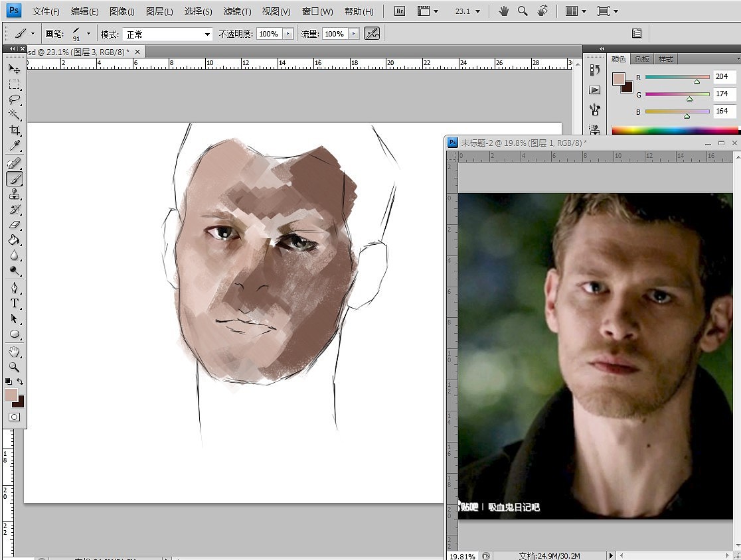Switch to the 色板 swatches tab

(x=642, y=59)
